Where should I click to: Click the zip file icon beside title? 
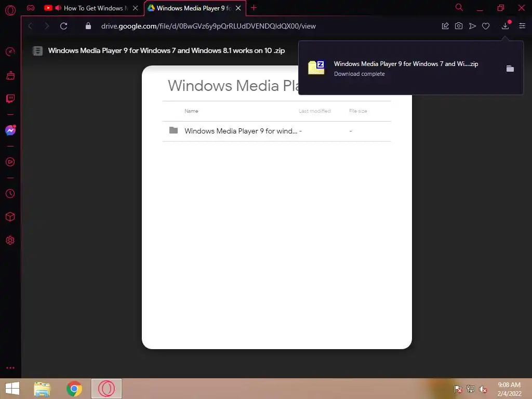(x=37, y=51)
